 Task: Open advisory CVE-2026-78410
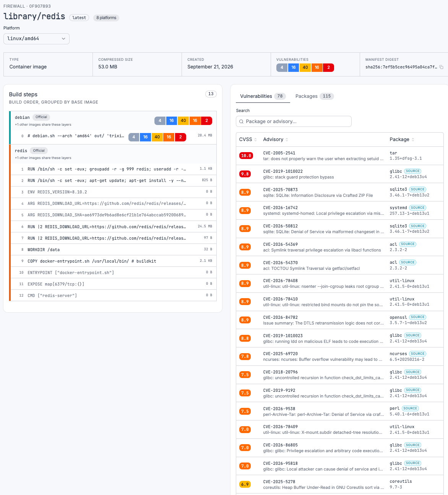tap(280, 299)
